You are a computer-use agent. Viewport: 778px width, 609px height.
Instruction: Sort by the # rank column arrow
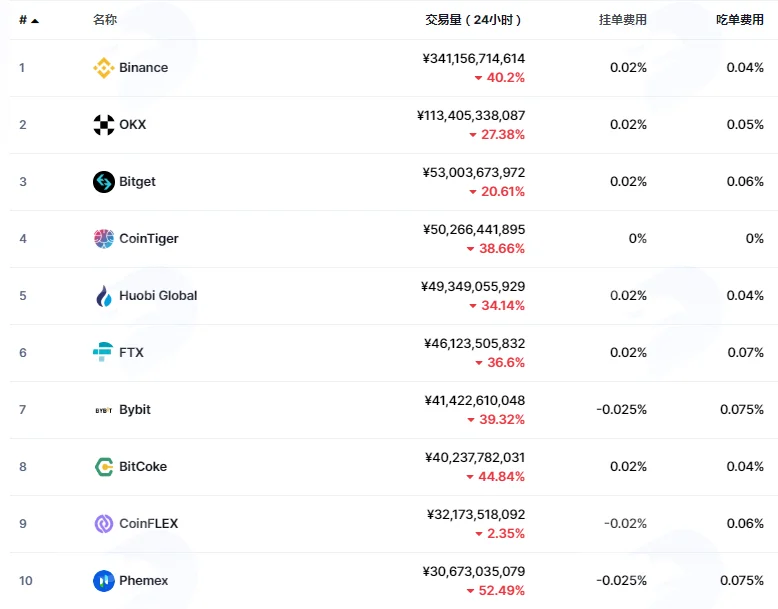pyautogui.click(x=35, y=20)
